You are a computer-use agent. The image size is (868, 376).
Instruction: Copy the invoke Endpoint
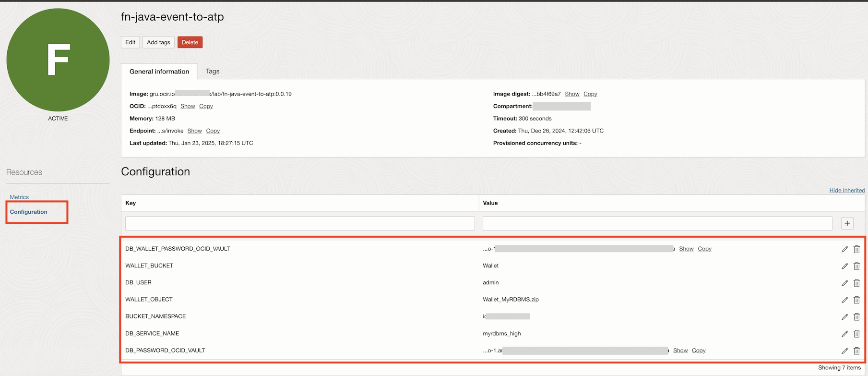(x=213, y=131)
